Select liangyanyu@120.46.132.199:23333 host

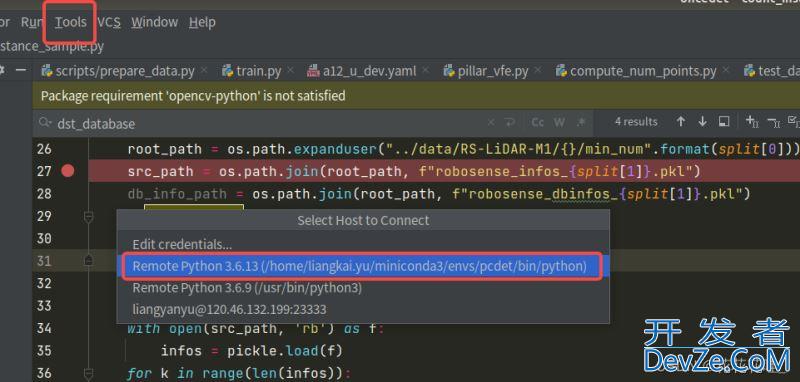pyautogui.click(x=363, y=310)
